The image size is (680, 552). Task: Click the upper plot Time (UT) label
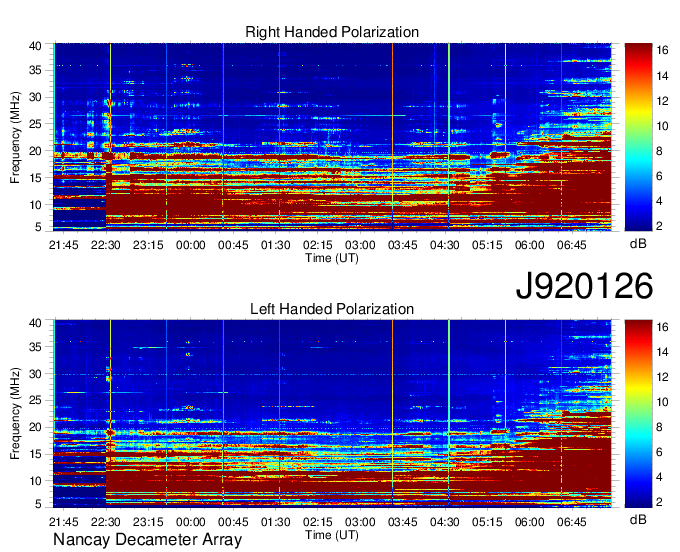point(332,258)
